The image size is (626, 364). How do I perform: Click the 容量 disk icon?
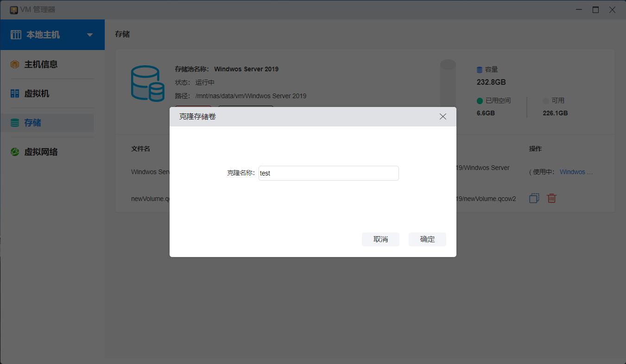pyautogui.click(x=480, y=69)
